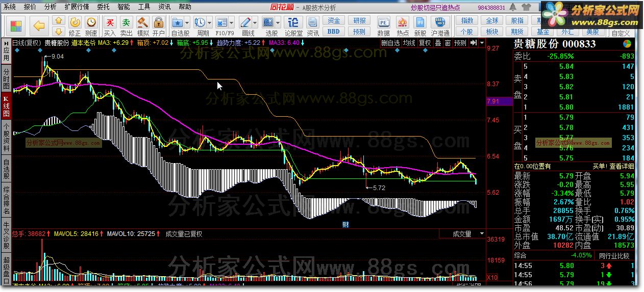
Task: Click the 卖出 sell icon
Action: click(x=126, y=23)
